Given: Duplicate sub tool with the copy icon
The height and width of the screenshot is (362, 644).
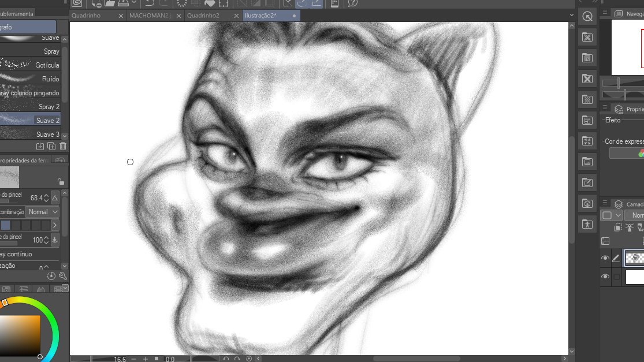Looking at the screenshot, I should click(51, 147).
